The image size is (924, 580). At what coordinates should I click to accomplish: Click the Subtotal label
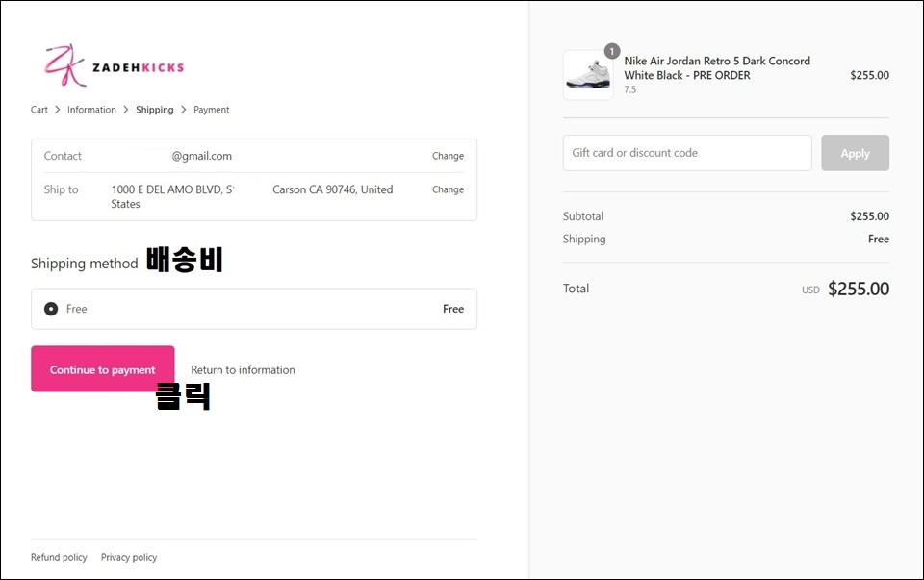tap(583, 216)
